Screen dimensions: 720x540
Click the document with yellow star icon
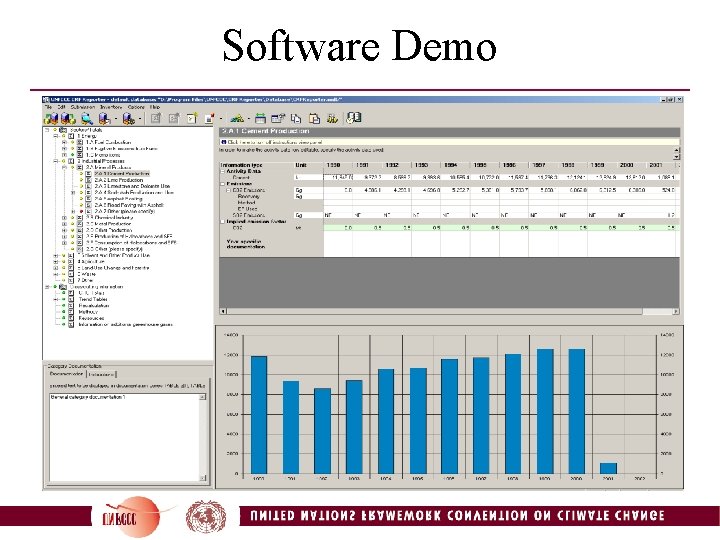tap(191, 118)
